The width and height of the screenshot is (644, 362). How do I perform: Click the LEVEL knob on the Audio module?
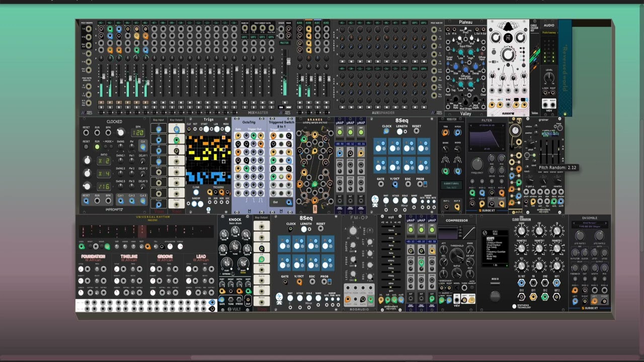549,77
